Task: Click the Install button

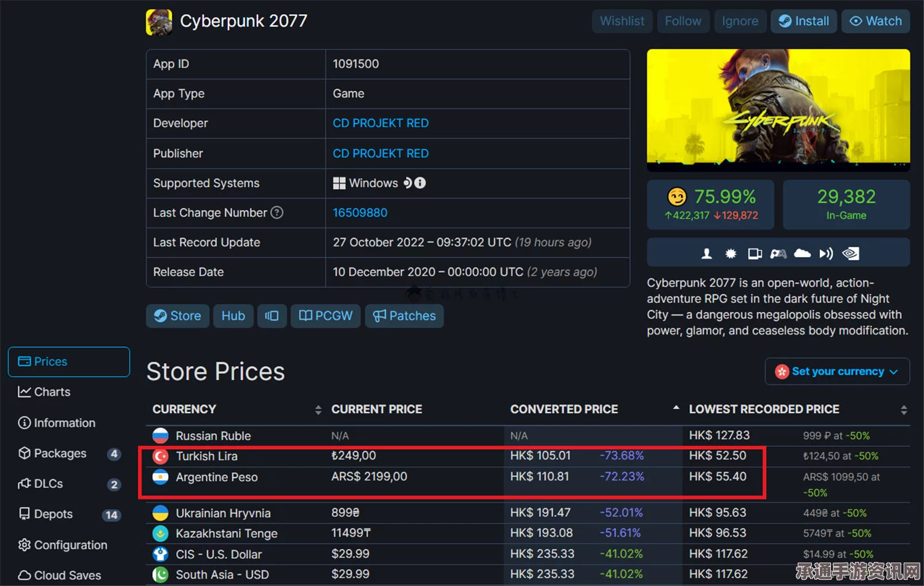Action: [x=804, y=21]
